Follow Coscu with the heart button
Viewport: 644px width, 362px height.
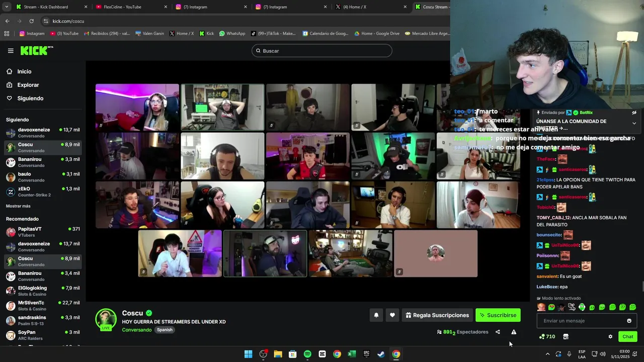coord(392,315)
